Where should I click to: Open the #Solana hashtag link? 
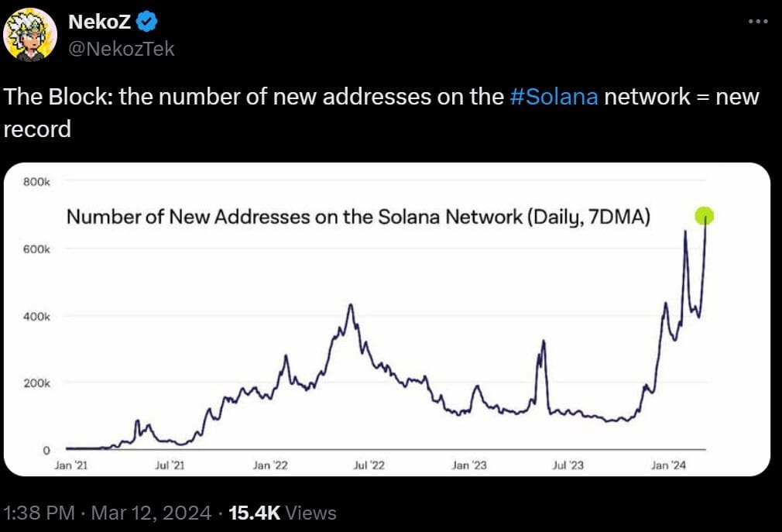554,97
